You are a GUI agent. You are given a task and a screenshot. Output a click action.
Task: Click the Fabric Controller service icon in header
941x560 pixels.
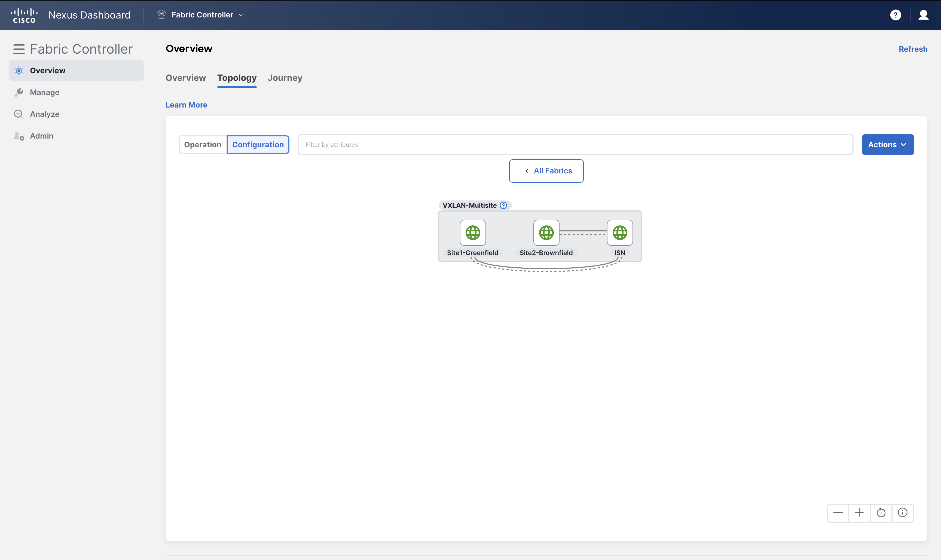tap(161, 15)
